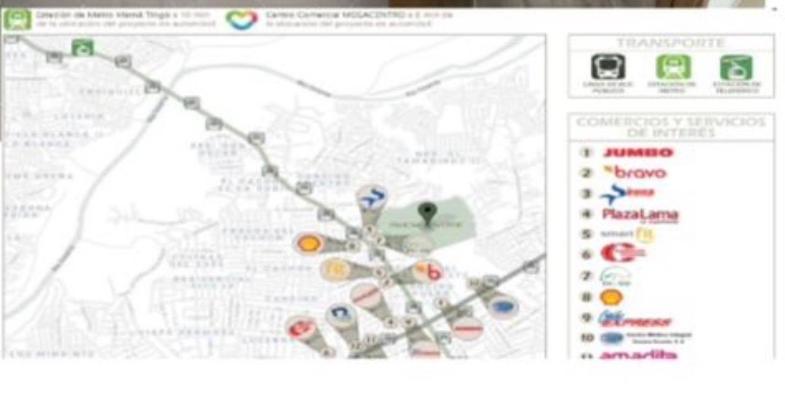This screenshot has height=410, width=785.
Task: Click the Megacentro heart logo in header
Action: pos(241,19)
